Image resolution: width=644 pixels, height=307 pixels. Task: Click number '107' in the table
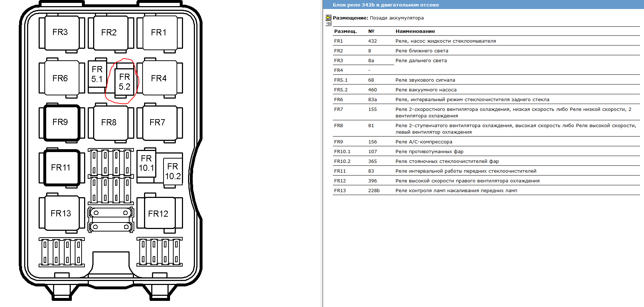click(373, 152)
